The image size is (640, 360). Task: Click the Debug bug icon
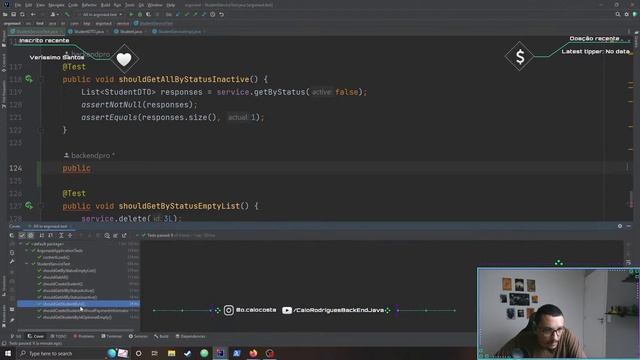(x=140, y=14)
